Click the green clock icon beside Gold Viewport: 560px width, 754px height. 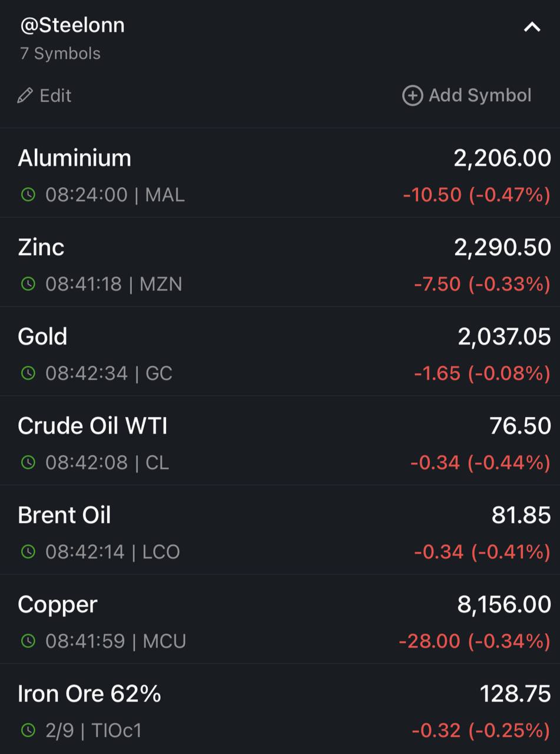pyautogui.click(x=28, y=373)
